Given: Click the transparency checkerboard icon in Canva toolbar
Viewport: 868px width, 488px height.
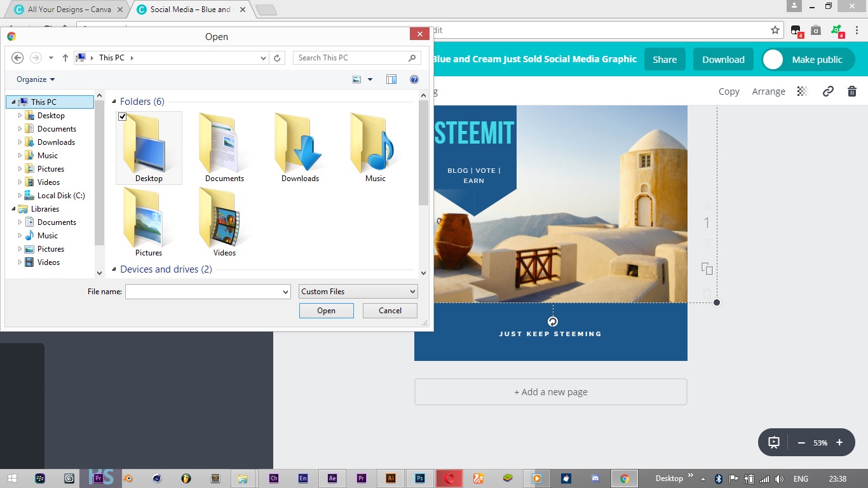Looking at the screenshot, I should 803,91.
